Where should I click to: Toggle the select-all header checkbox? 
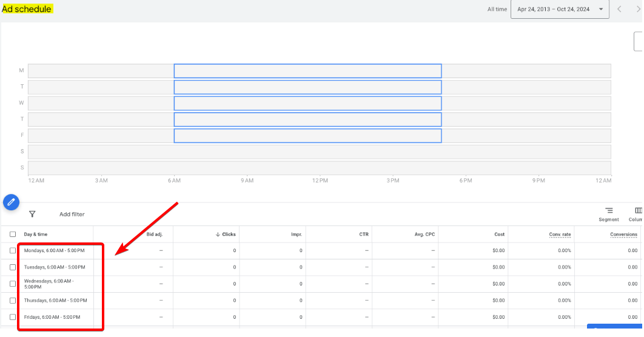pos(13,234)
